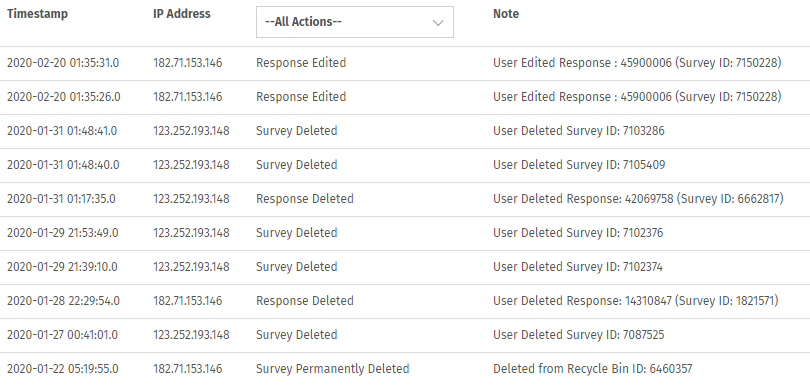Click note Deleted from Recycle Bin ID: 6460357

(593, 369)
